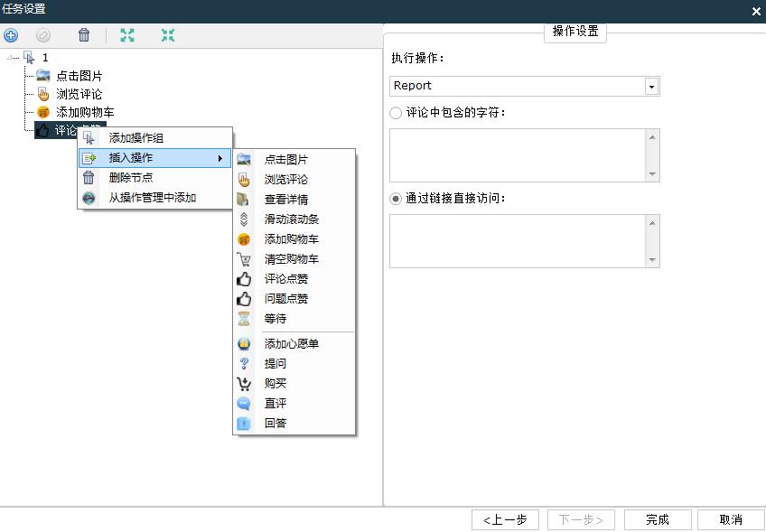Select the 添加购物车 tree node label
The width and height of the screenshot is (766, 532).
[85, 112]
